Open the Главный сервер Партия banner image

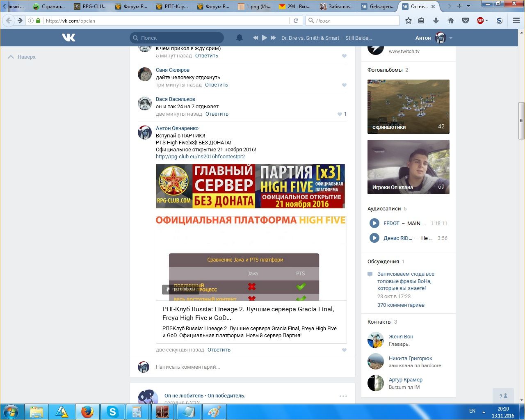[x=250, y=186]
